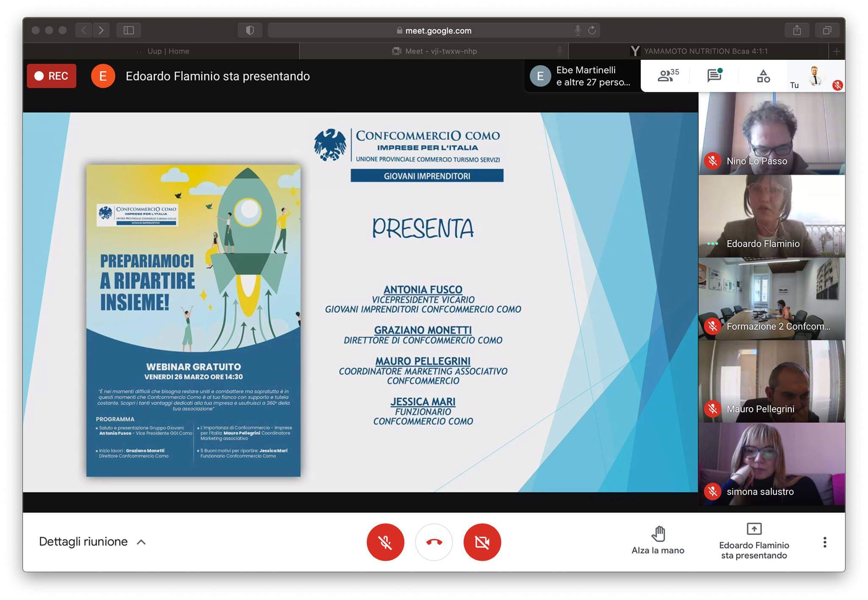Click the Safari privacy shield icon

250,30
